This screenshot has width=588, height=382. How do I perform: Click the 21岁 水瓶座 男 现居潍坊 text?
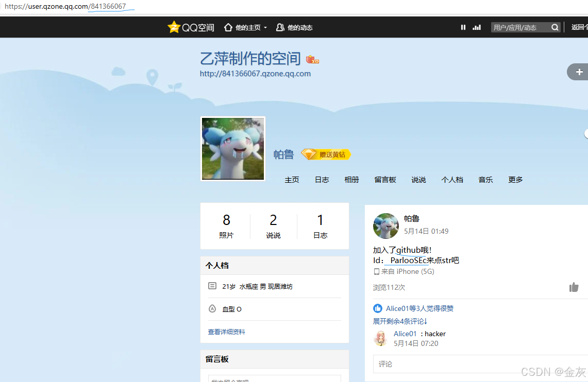point(257,286)
